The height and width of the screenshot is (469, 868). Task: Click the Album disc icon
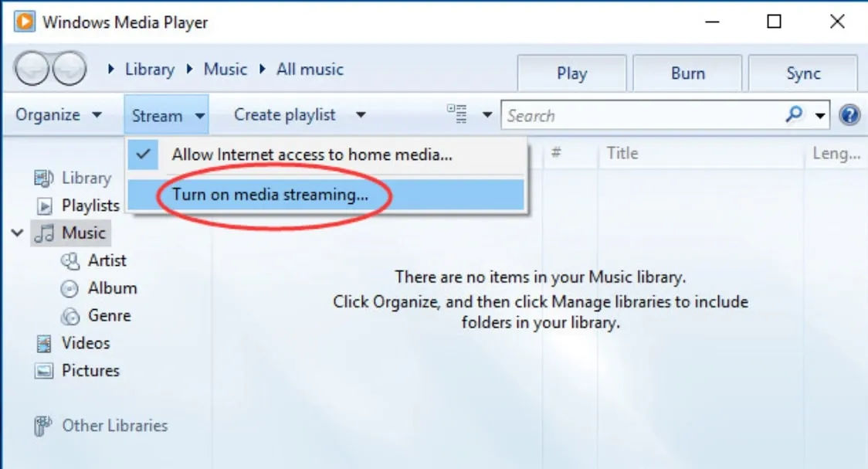[x=70, y=288]
